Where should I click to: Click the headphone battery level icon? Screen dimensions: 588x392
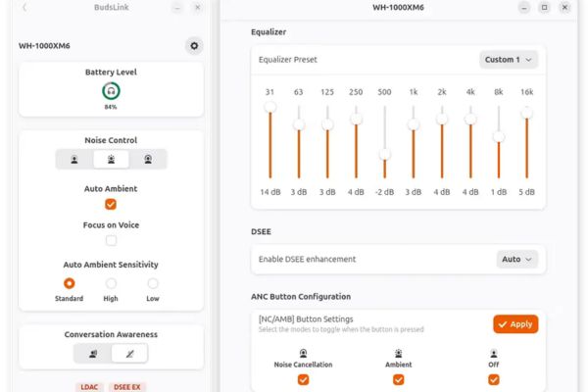pos(111,91)
